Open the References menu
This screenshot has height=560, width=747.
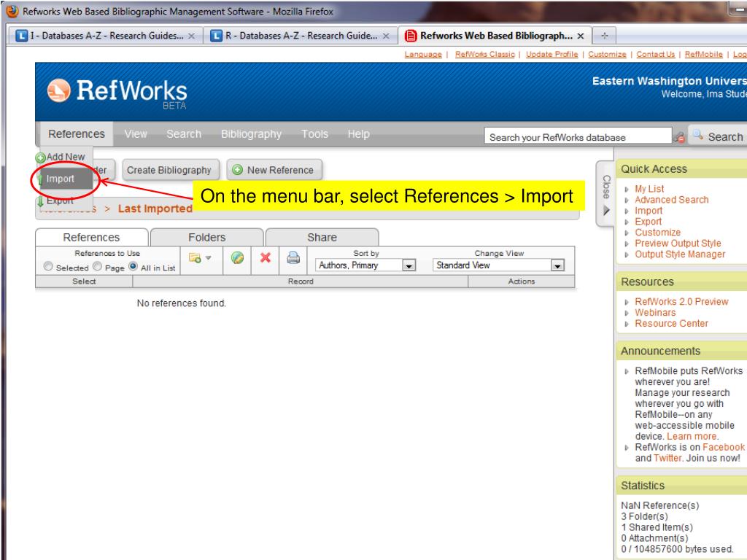click(x=76, y=134)
